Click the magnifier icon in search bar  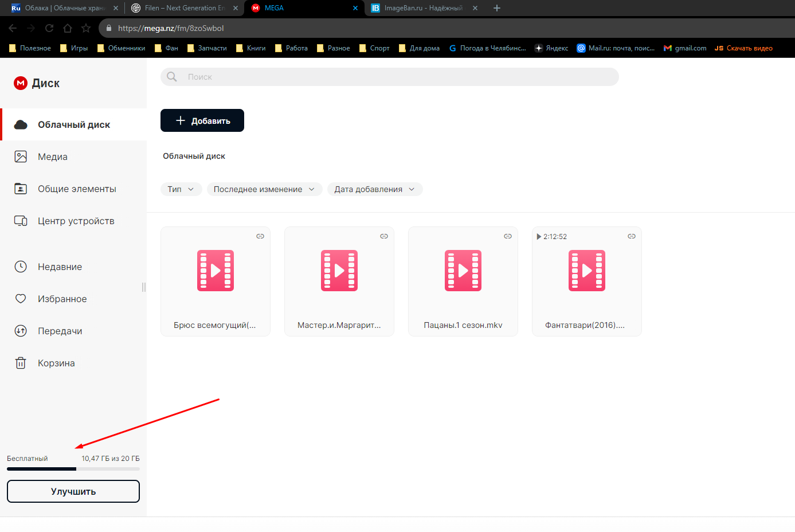tap(171, 77)
